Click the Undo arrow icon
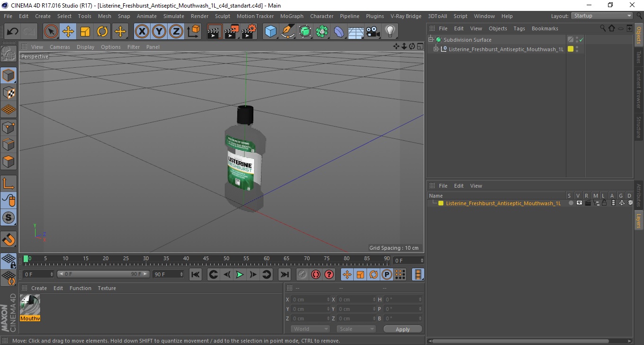The height and width of the screenshot is (345, 644). (12, 32)
